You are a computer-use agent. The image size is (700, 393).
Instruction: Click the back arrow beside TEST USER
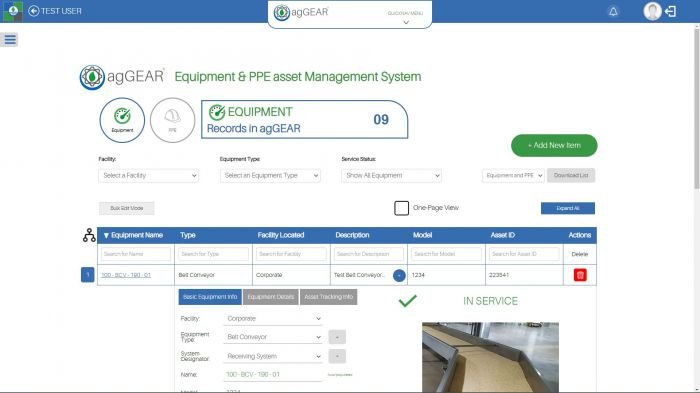pos(33,11)
